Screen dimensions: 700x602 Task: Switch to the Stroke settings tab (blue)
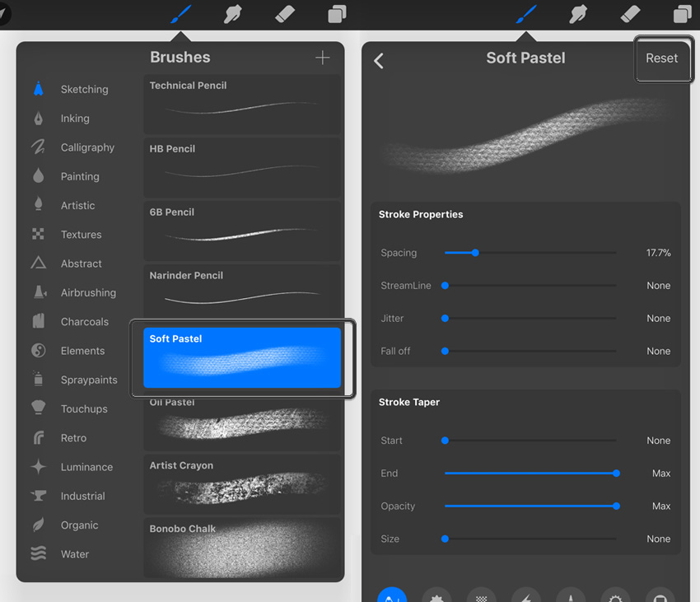point(392,595)
